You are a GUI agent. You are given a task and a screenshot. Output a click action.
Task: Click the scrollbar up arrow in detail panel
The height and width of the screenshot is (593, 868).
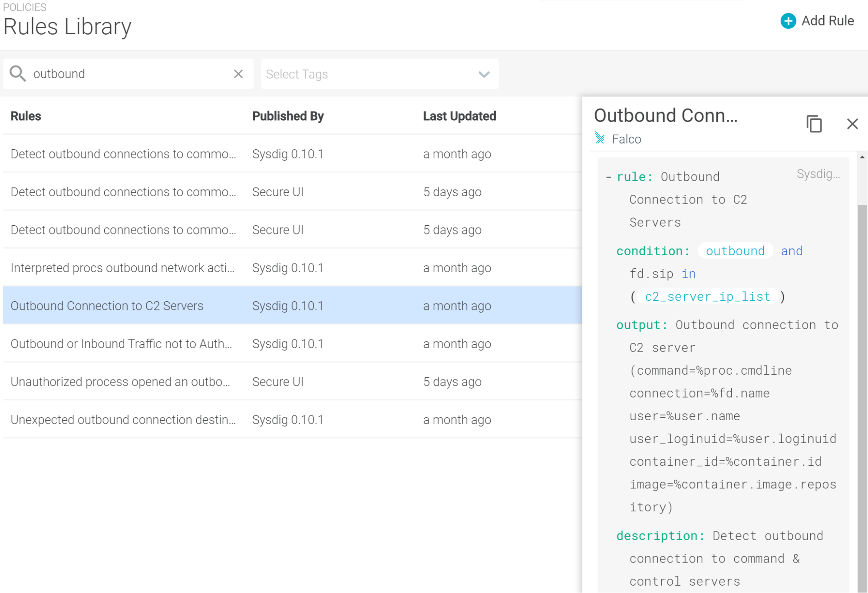pyautogui.click(x=862, y=157)
